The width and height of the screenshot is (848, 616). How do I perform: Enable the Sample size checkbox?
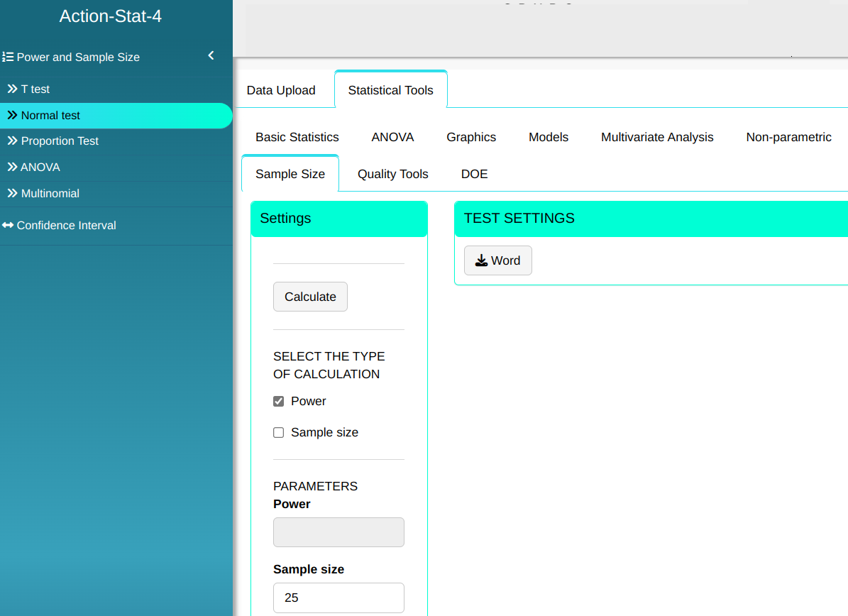click(279, 433)
